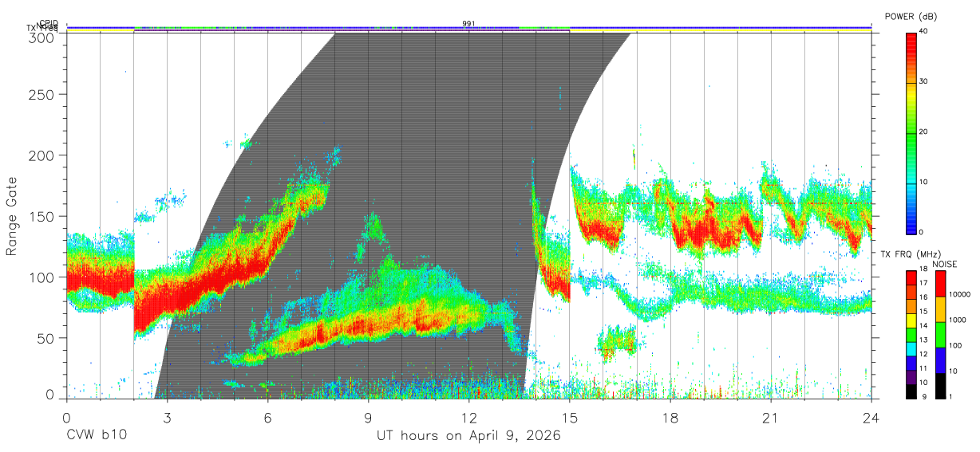Click the "991" CPID value at top
980x452 pixels.
click(x=468, y=23)
